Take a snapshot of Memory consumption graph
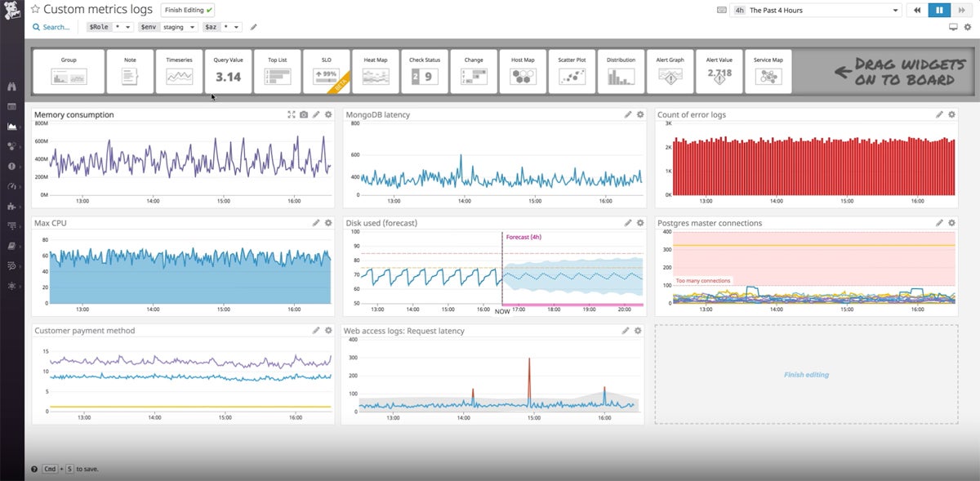This screenshot has width=980, height=481. [x=303, y=114]
